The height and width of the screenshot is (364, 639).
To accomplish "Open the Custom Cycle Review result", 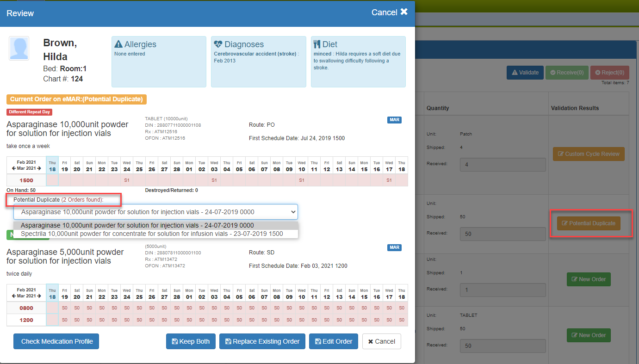I will point(588,154).
